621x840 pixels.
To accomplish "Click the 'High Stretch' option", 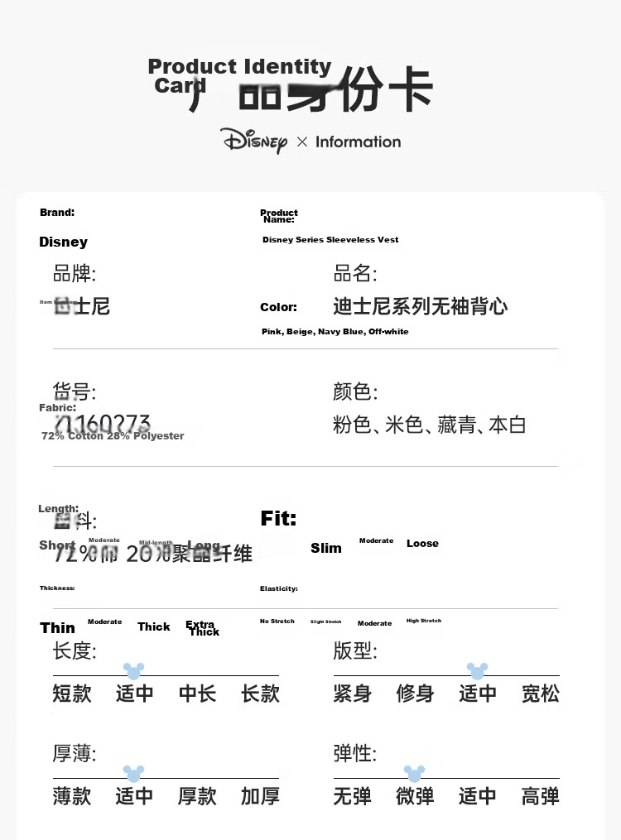I will pos(424,621).
